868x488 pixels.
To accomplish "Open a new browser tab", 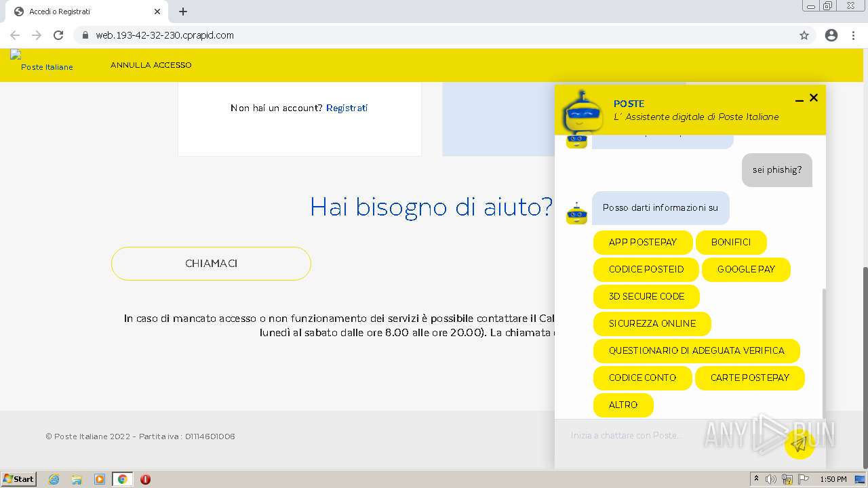I will (x=183, y=12).
